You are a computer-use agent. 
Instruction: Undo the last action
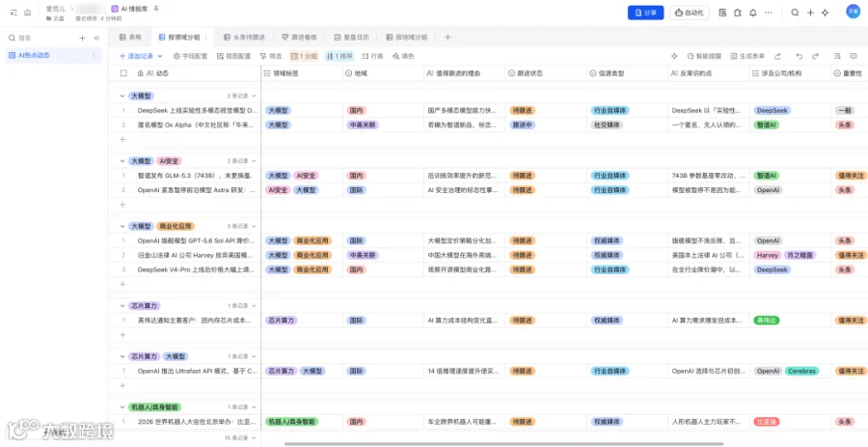point(799,56)
